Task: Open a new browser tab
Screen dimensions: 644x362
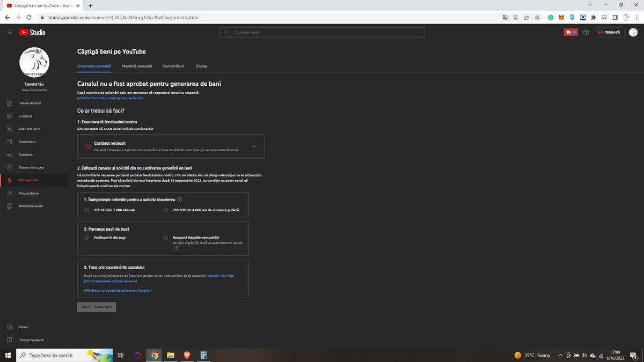Action: coord(90,5)
